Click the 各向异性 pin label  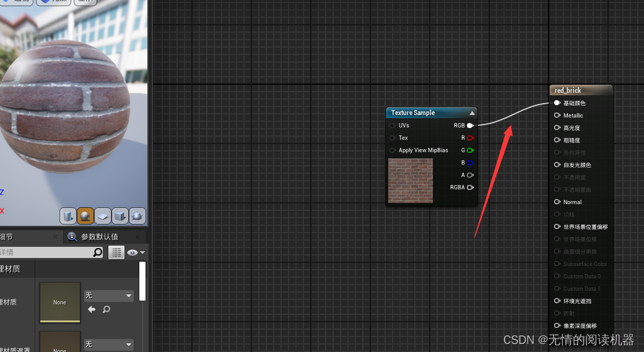(575, 153)
